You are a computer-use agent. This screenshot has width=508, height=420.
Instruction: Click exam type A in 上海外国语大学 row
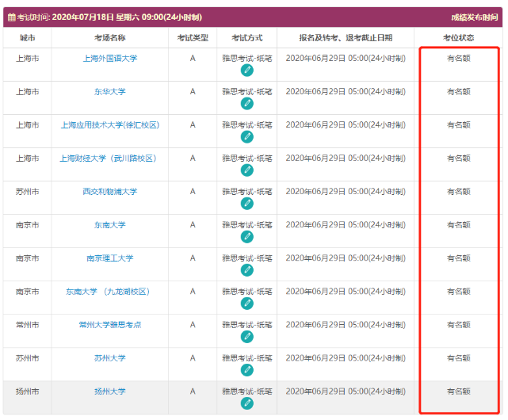tap(193, 59)
